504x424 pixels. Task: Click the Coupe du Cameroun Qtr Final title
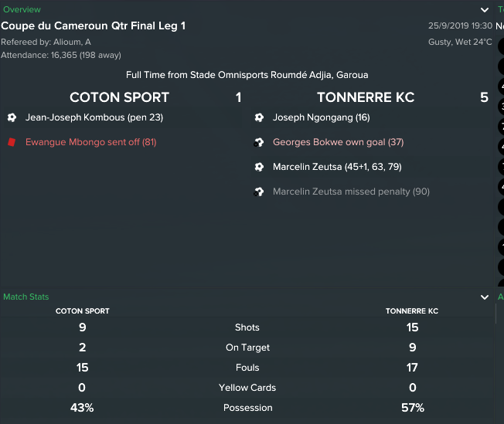94,25
